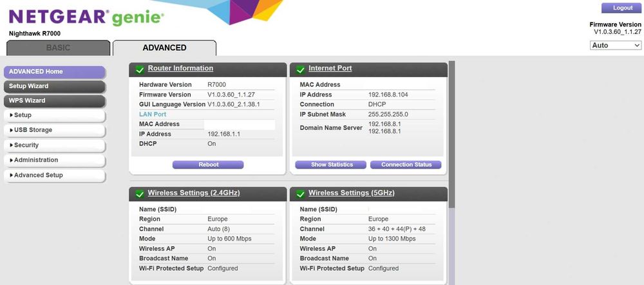Image resolution: width=644 pixels, height=285 pixels.
Task: Click the subnet mask value 255.255.255.0
Action: coord(388,115)
